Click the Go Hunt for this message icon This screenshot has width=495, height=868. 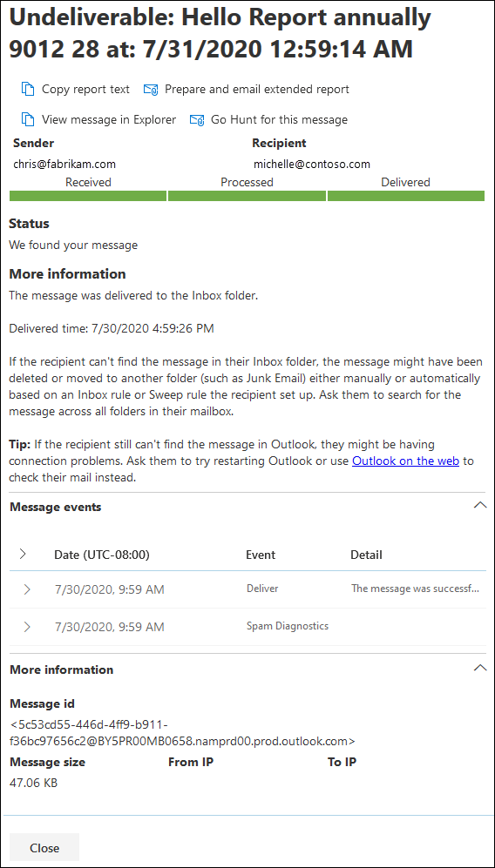tap(197, 120)
